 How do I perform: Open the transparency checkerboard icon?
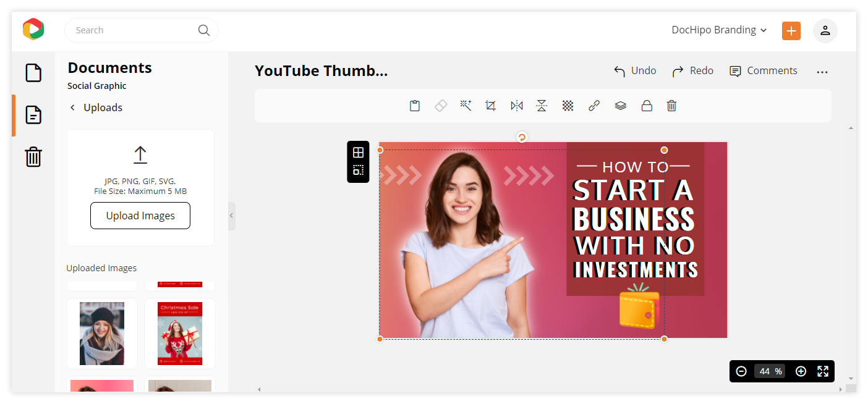click(x=568, y=106)
